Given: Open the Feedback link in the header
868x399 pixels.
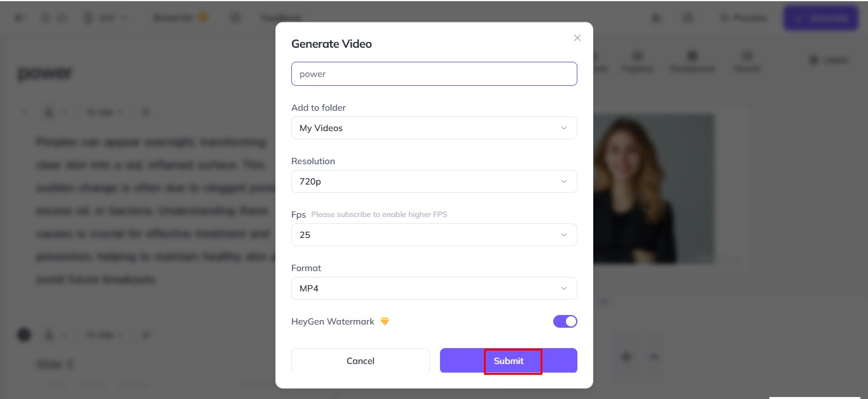Looking at the screenshot, I should 280,18.
